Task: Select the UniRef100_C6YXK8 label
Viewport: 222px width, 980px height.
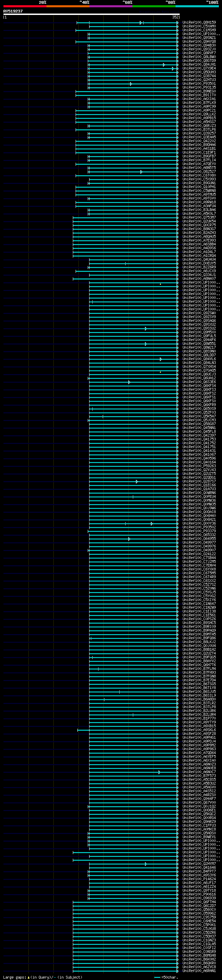Action: 199,569
